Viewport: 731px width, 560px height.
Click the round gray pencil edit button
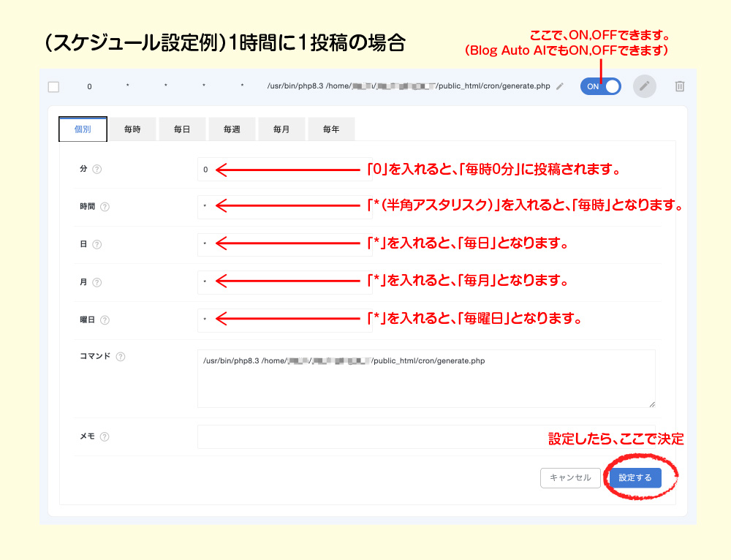point(644,86)
